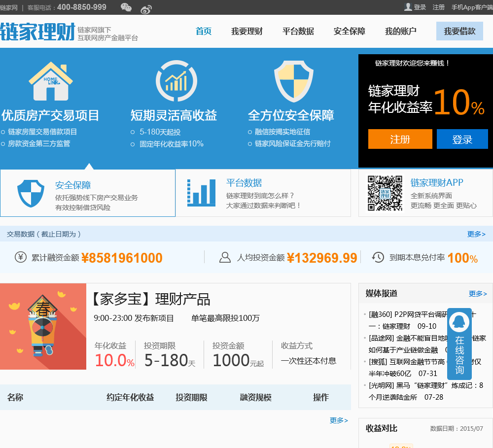Click the 5-180天 投资期限 value
The height and width of the screenshot is (448, 493).
(170, 360)
